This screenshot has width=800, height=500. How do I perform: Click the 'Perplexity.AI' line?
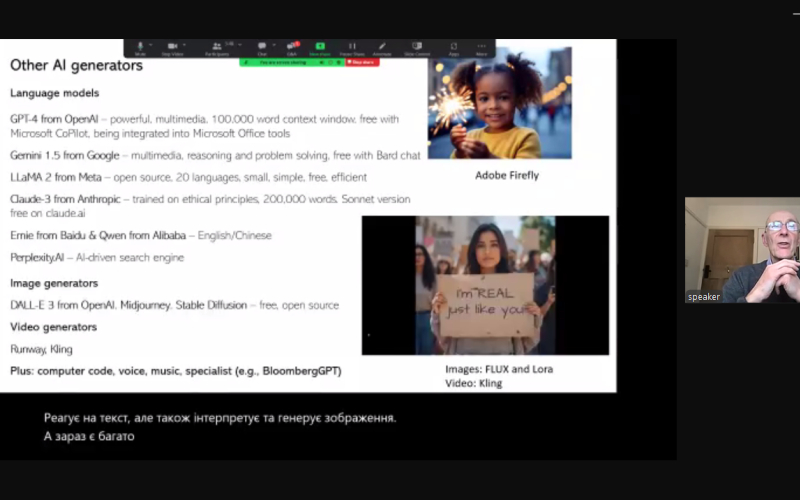pyautogui.click(x=97, y=257)
